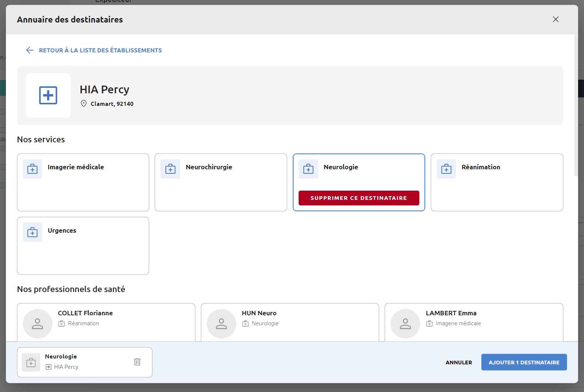Select the Neurochirurgie service card

[x=221, y=182]
